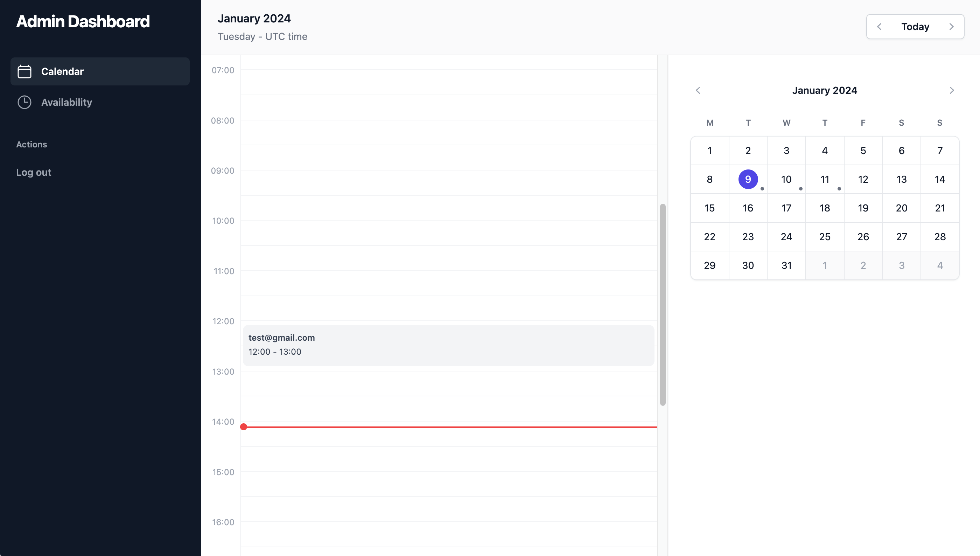
Task: Click the 'Tuesday - UTC time' subtitle
Action: point(262,36)
